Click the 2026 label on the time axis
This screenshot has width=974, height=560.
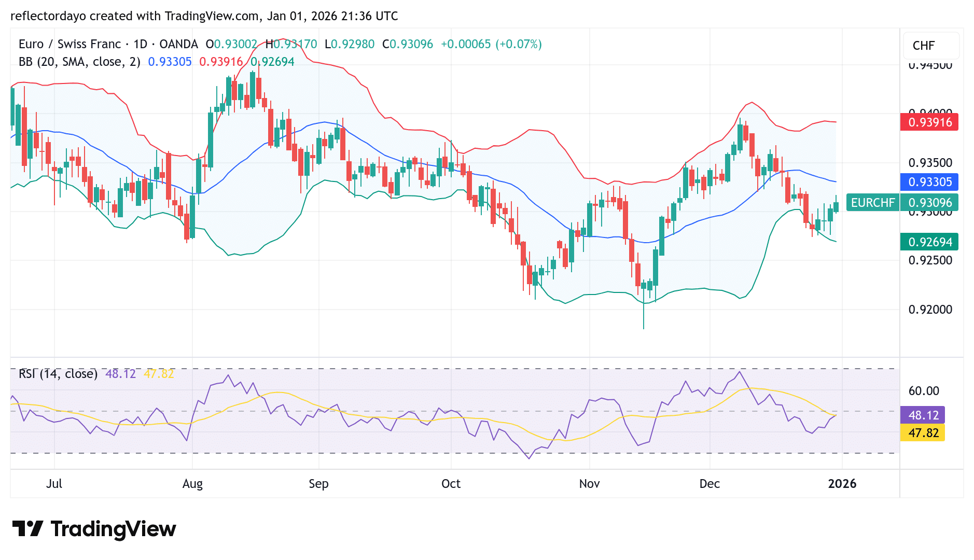[x=843, y=484]
